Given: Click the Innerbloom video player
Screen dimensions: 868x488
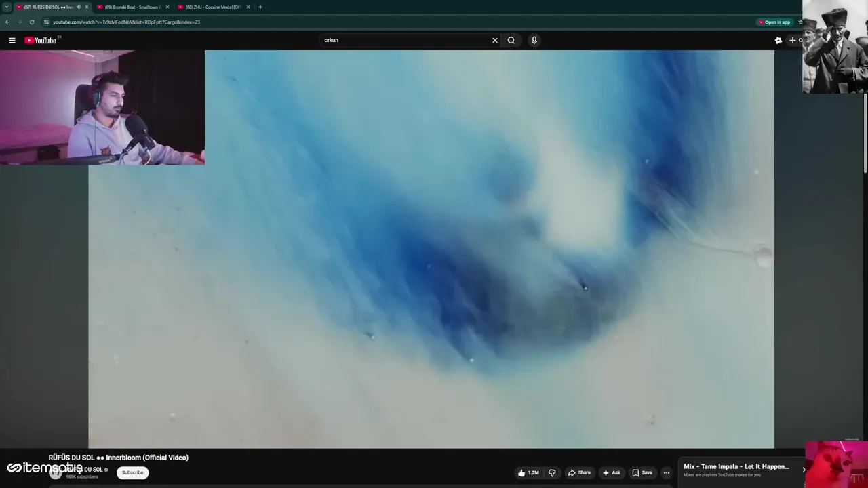Looking at the screenshot, I should click(431, 249).
